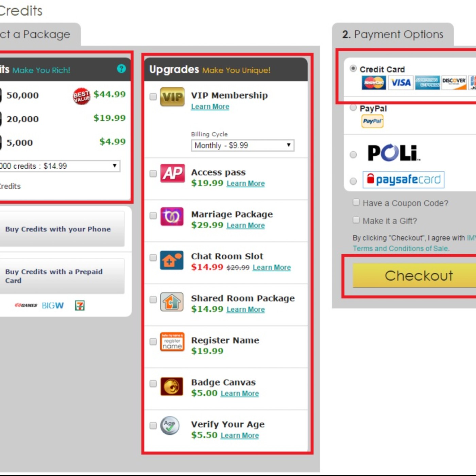This screenshot has width=476, height=476.
Task: Open Terms and Conditions of Sale link
Action: pyautogui.click(x=400, y=249)
